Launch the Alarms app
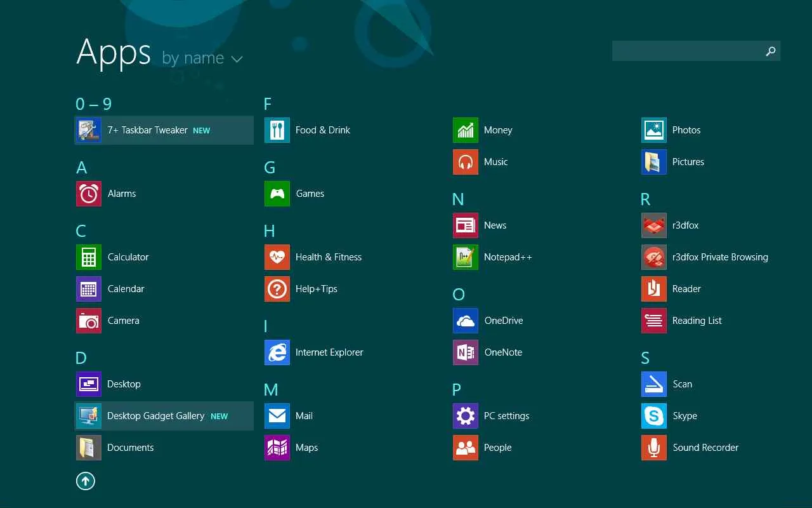812x508 pixels. click(x=164, y=194)
